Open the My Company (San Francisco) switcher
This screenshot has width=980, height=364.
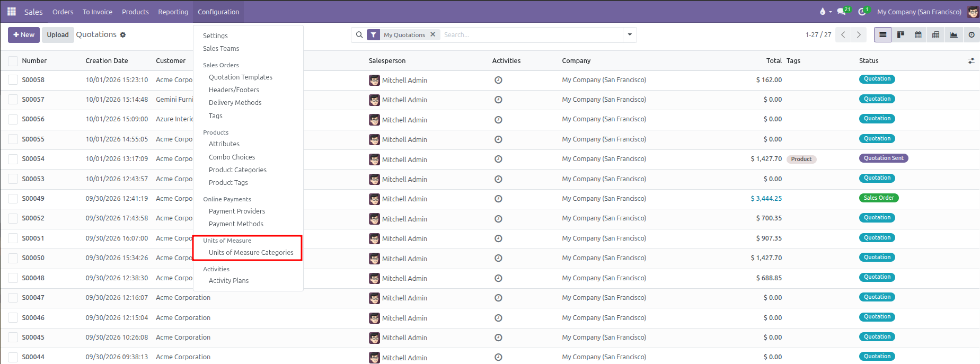pos(919,12)
